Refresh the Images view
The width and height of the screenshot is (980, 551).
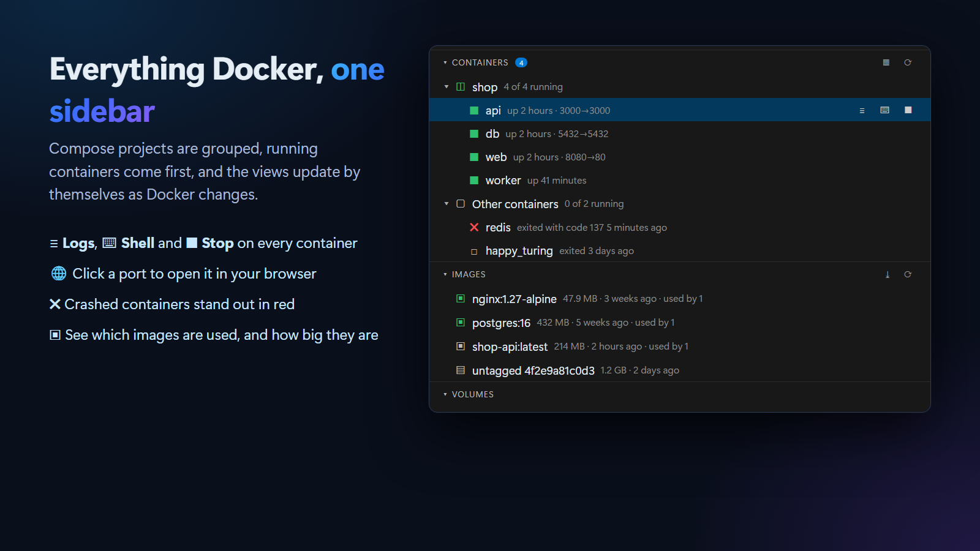tap(908, 274)
